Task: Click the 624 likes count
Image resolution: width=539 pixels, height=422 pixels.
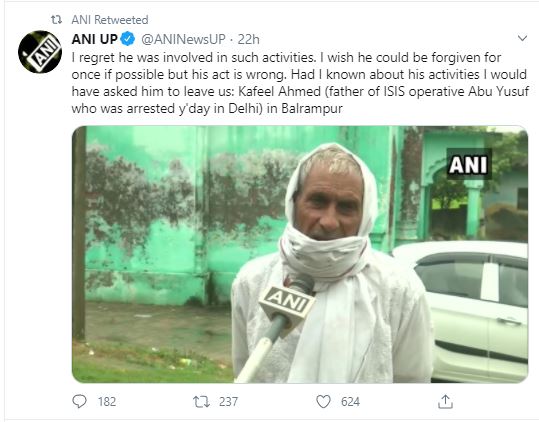Action: pyautogui.click(x=350, y=401)
